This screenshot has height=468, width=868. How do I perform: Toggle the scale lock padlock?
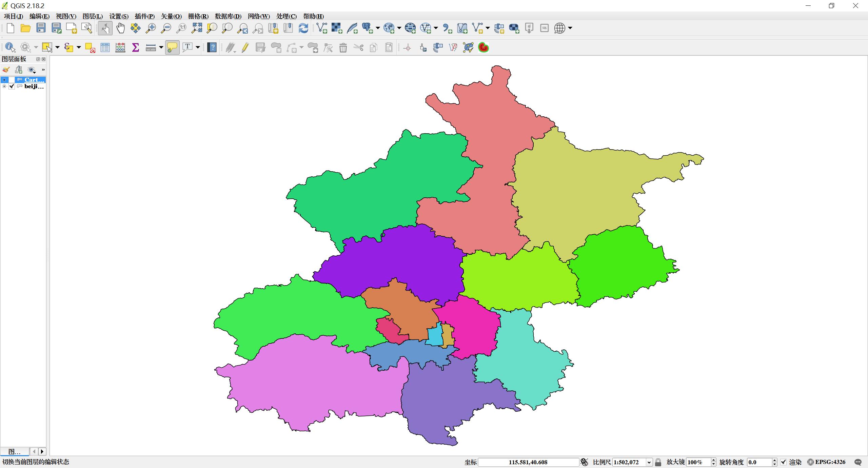pyautogui.click(x=658, y=462)
